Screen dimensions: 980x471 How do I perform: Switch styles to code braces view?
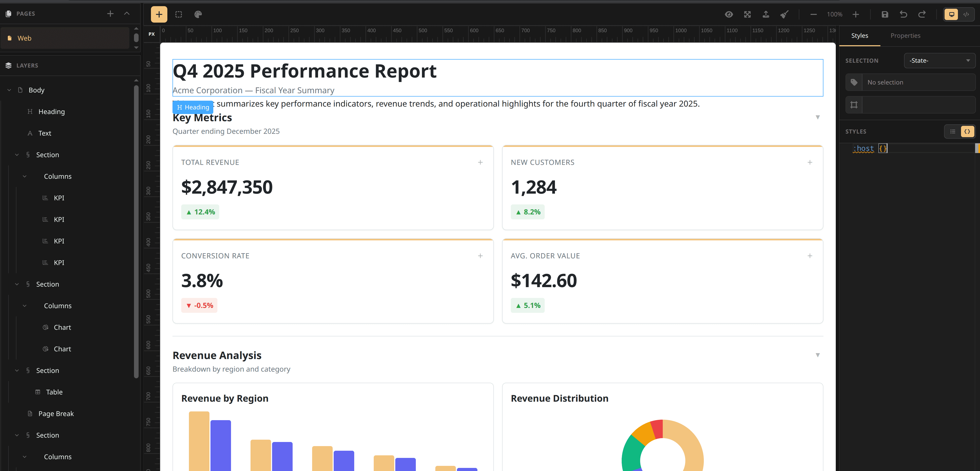coord(967,131)
